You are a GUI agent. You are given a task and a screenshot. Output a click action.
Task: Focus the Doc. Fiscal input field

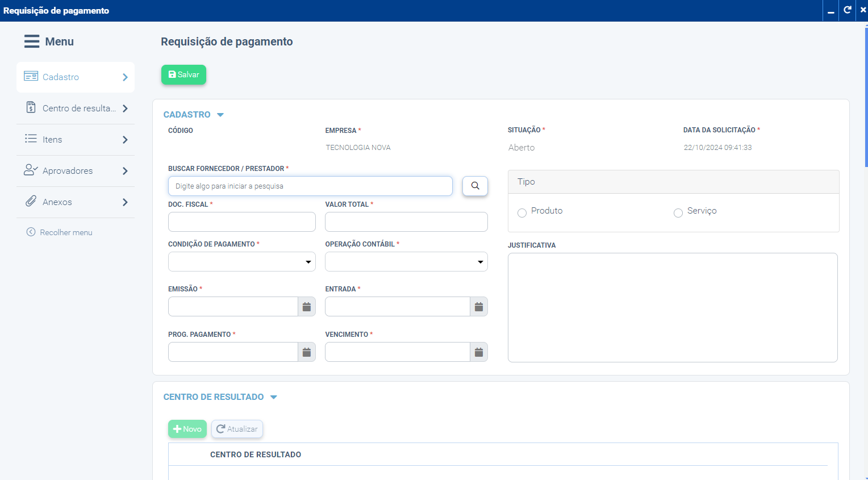242,222
